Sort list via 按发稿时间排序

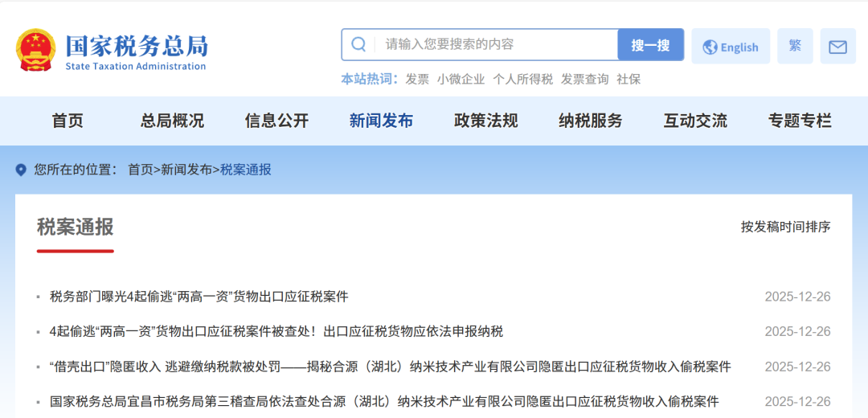tap(785, 227)
